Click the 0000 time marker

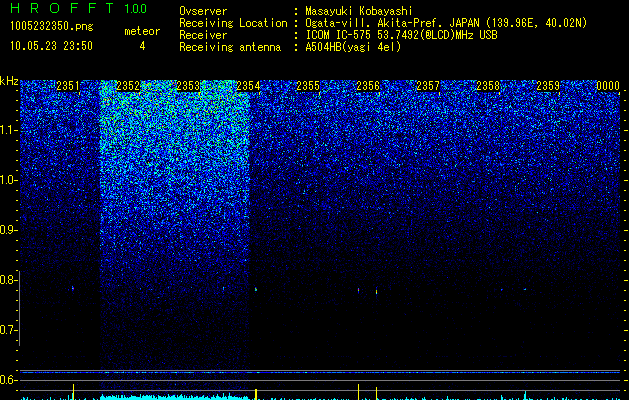point(608,86)
